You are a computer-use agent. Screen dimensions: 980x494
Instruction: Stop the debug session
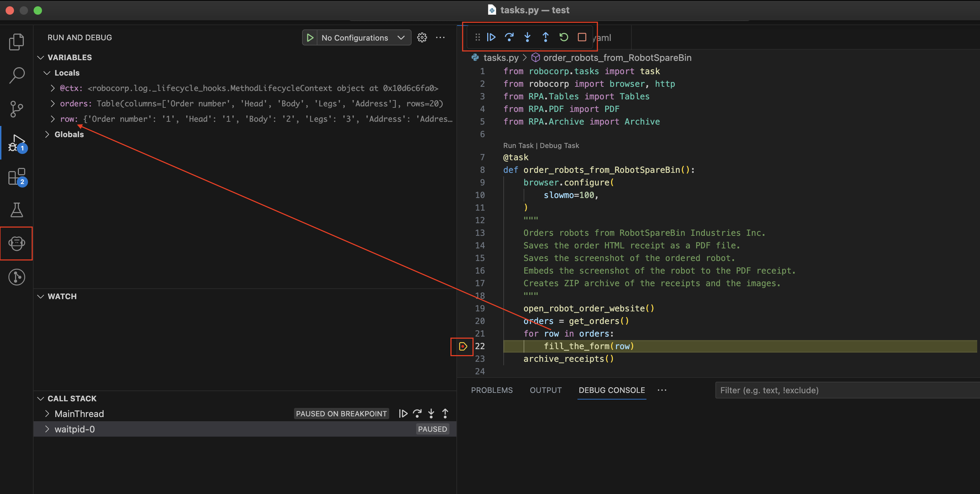click(582, 37)
